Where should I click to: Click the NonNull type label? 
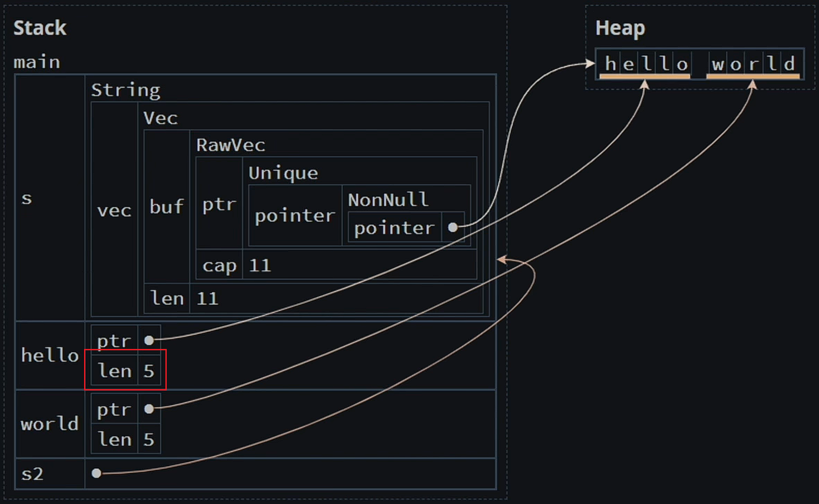(x=388, y=200)
